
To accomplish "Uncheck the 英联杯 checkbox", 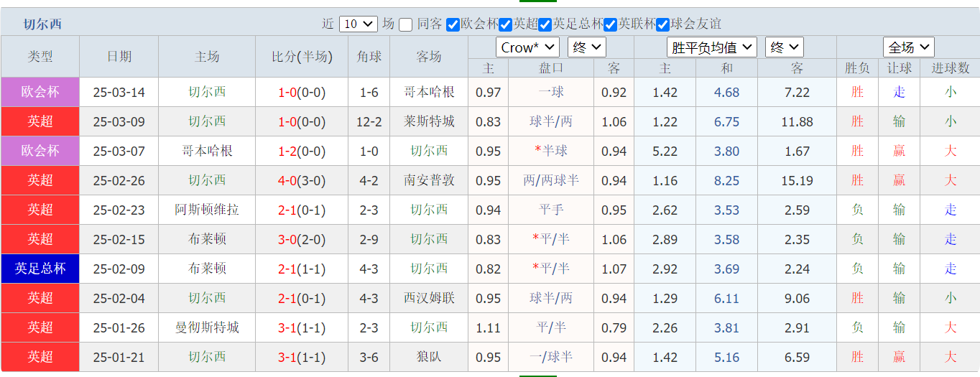I will [x=611, y=24].
